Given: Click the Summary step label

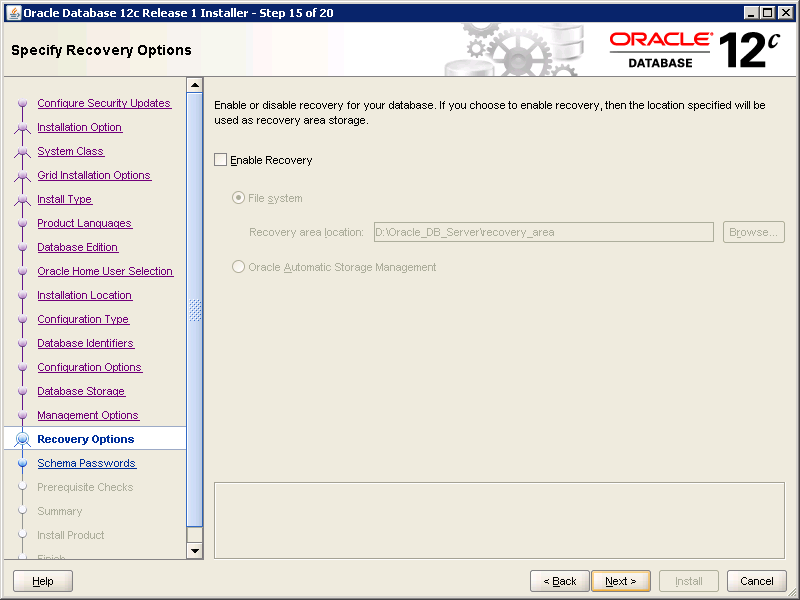Looking at the screenshot, I should 60,511.
